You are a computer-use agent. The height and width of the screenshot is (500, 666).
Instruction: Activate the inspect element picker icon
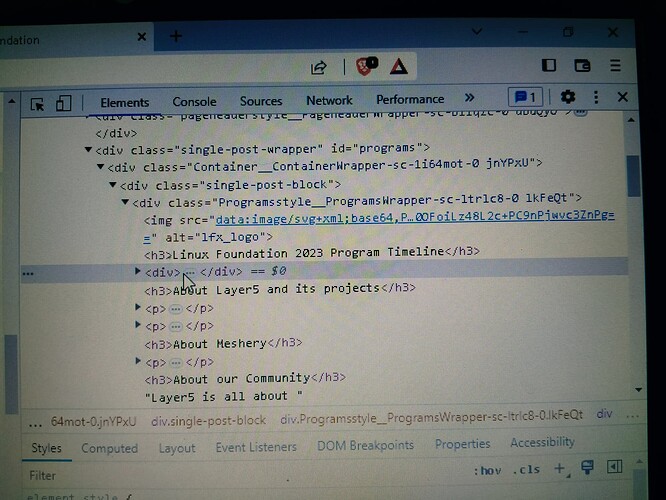[37, 104]
